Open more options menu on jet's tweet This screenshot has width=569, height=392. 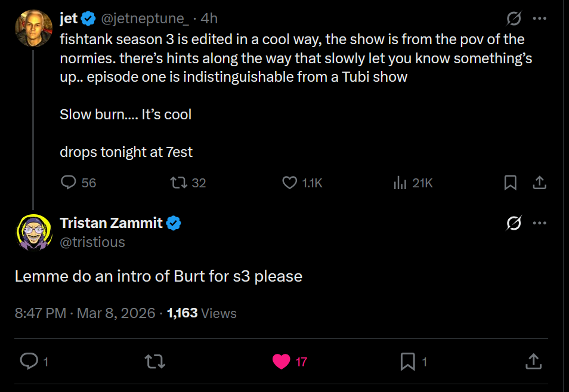coord(539,19)
